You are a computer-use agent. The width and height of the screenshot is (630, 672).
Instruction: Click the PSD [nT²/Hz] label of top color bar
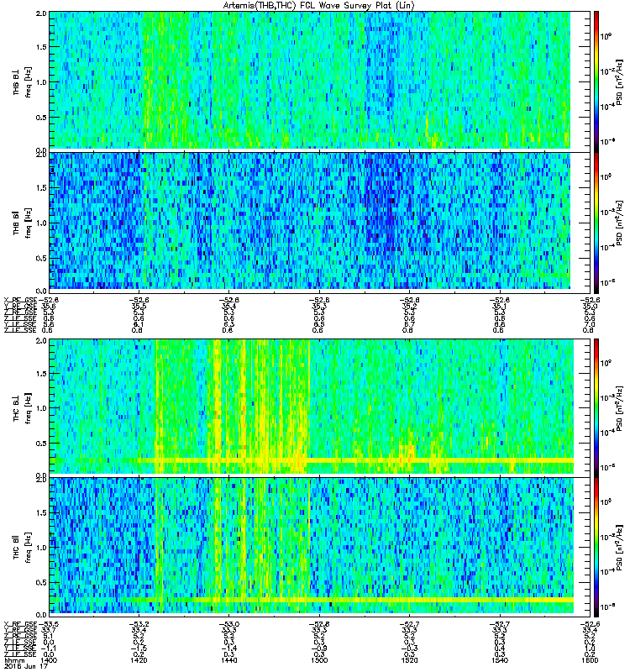[620, 81]
